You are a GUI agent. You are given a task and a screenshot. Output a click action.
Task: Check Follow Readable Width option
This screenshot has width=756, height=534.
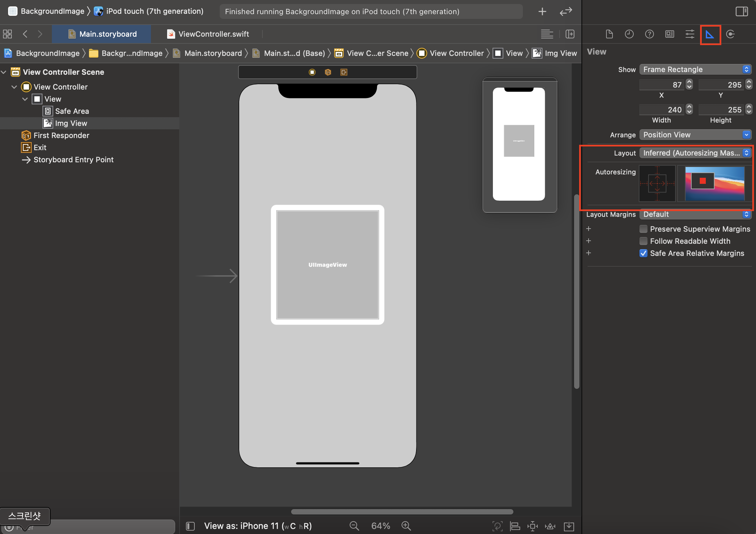click(x=643, y=241)
